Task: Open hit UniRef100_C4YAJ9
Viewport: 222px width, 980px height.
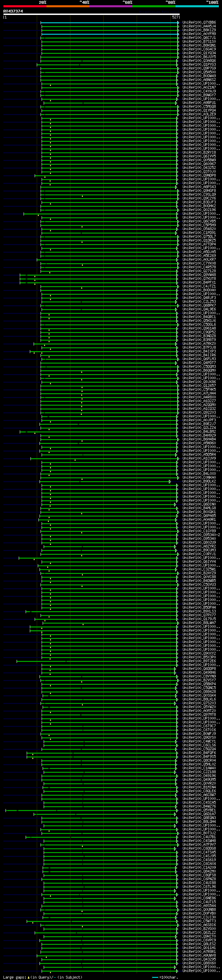Action: pyautogui.click(x=199, y=91)
